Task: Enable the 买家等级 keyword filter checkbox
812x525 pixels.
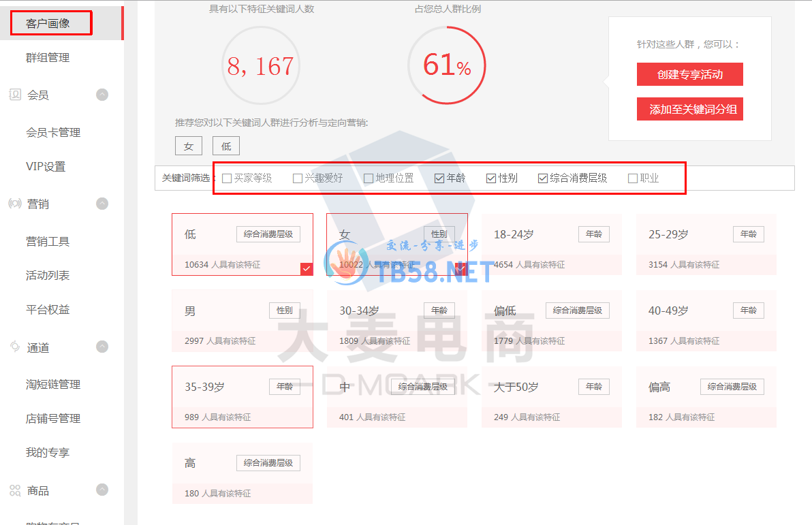Action: [x=227, y=178]
